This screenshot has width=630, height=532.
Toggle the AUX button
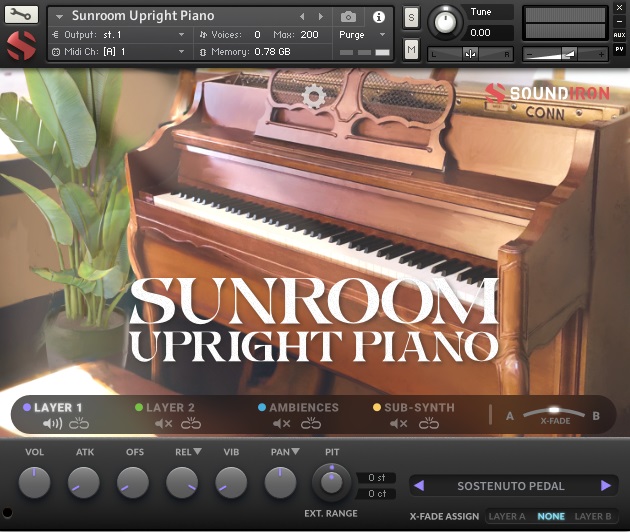tap(619, 35)
